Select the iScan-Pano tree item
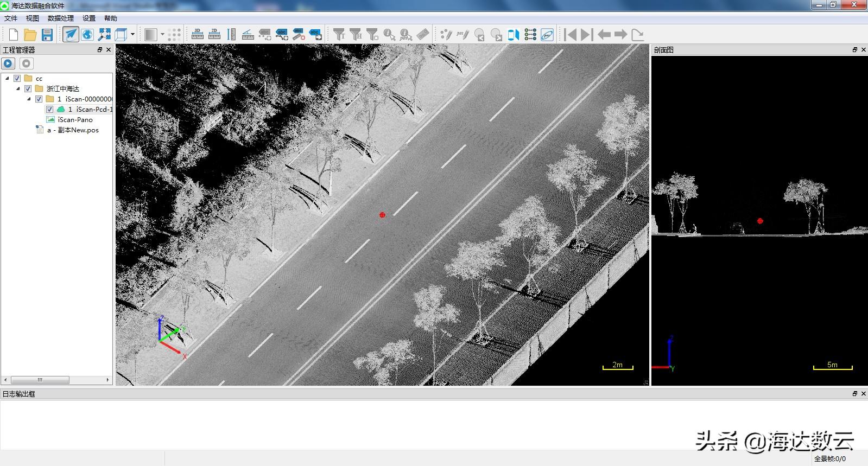868x466 pixels. click(75, 119)
